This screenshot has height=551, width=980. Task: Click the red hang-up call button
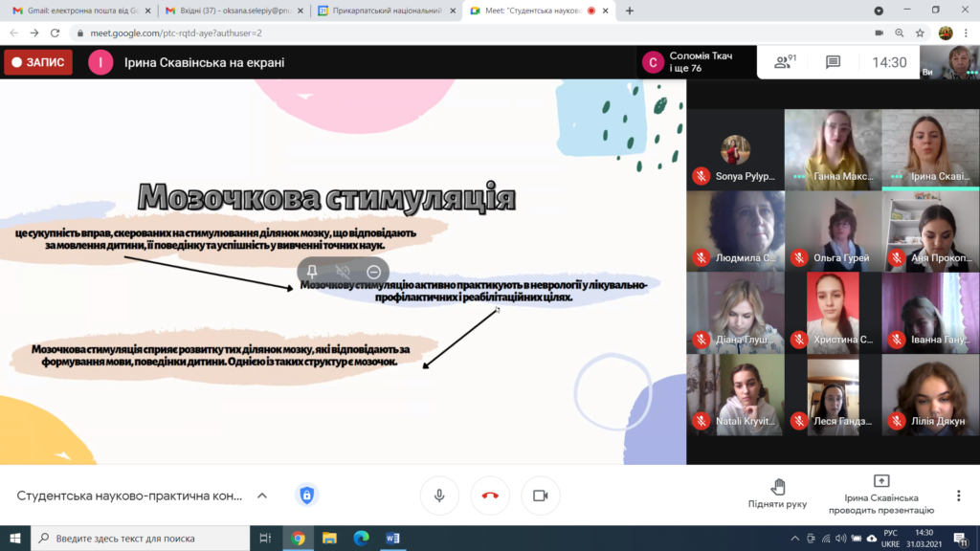490,496
